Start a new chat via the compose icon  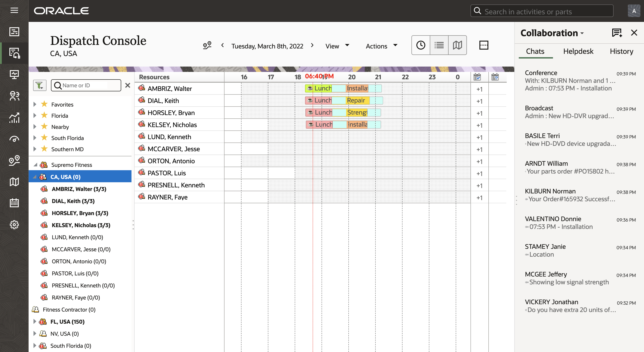(616, 33)
